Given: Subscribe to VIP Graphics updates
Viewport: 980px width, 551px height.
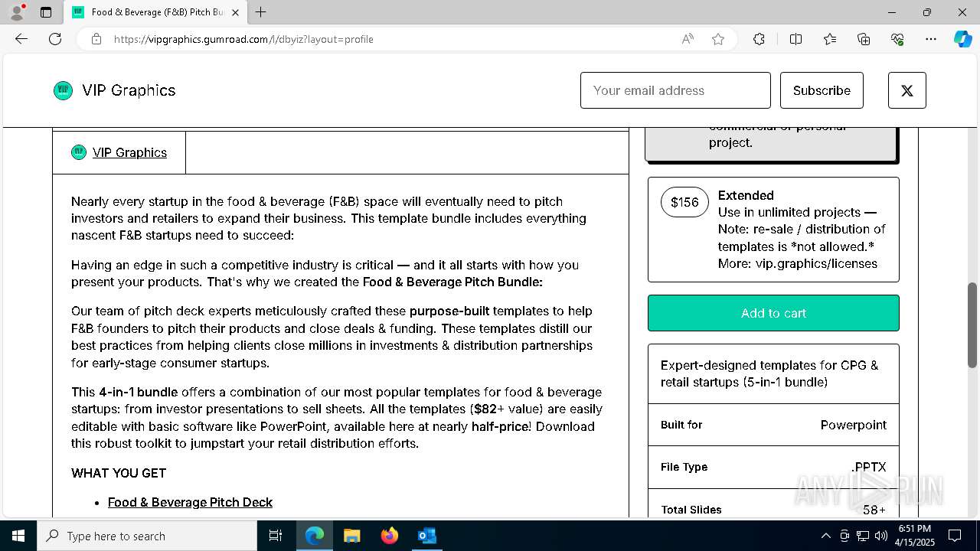Looking at the screenshot, I should pyautogui.click(x=822, y=90).
